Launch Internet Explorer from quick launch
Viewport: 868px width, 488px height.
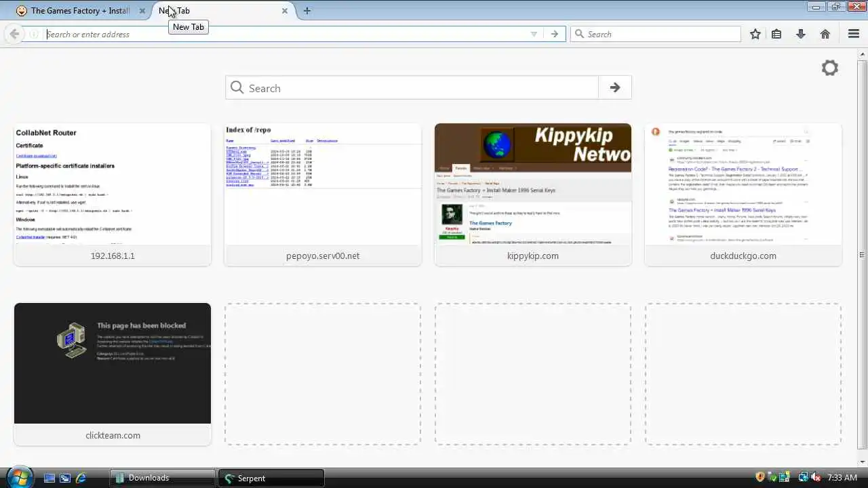[x=81, y=478]
